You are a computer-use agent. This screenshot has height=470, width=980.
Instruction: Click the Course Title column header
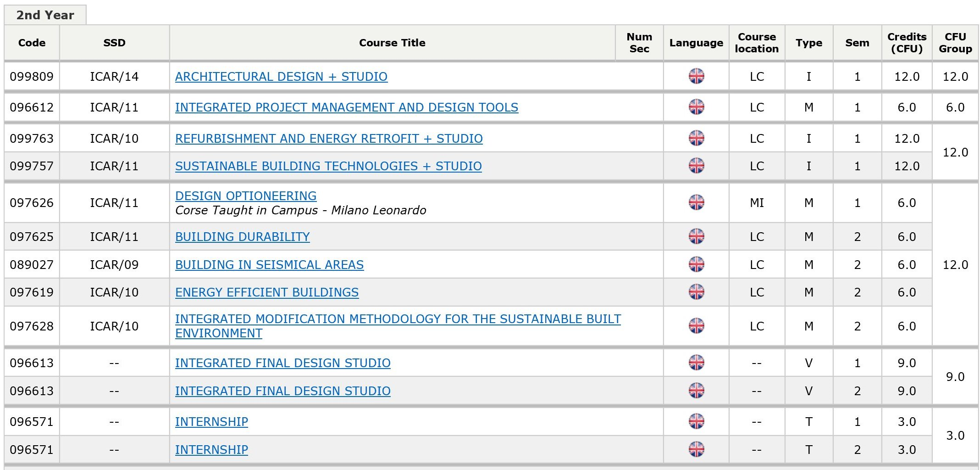point(392,43)
